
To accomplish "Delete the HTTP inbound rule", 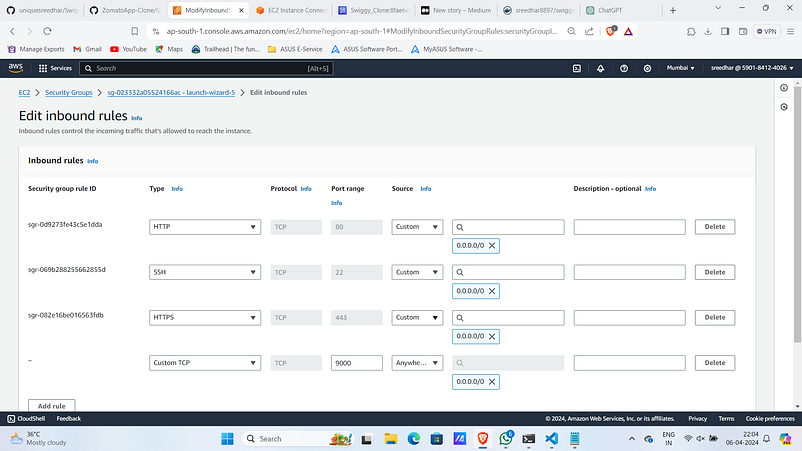I will 715,227.
